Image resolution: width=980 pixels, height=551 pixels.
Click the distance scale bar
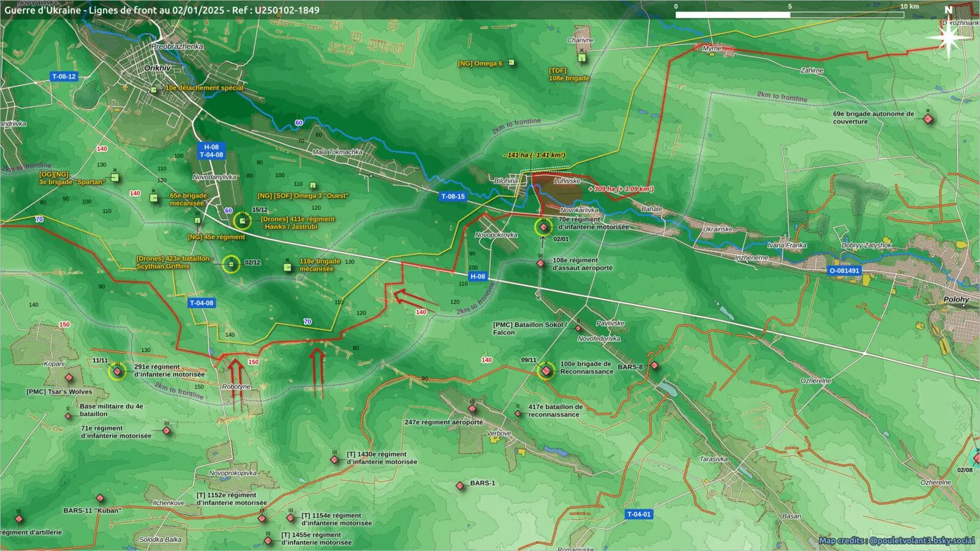tap(790, 15)
